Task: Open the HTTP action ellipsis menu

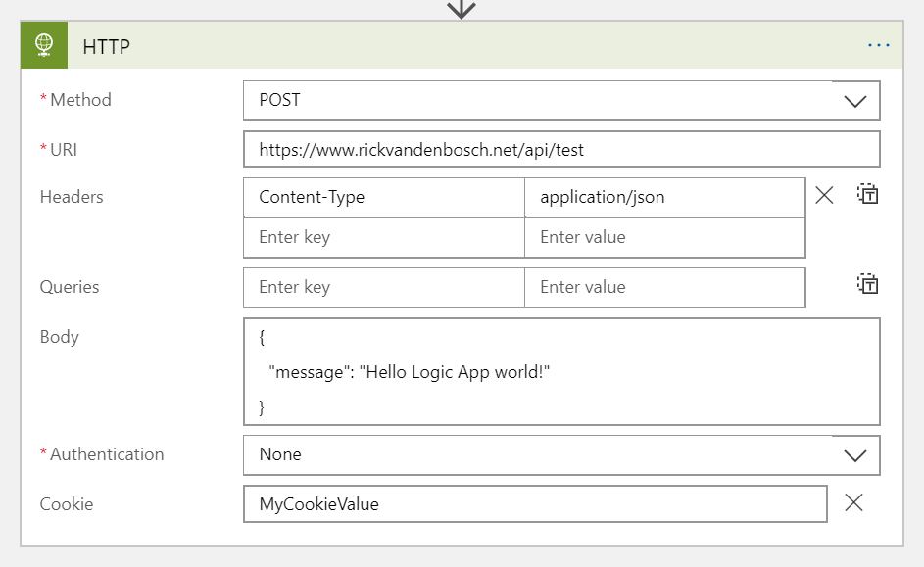Action: pyautogui.click(x=879, y=45)
